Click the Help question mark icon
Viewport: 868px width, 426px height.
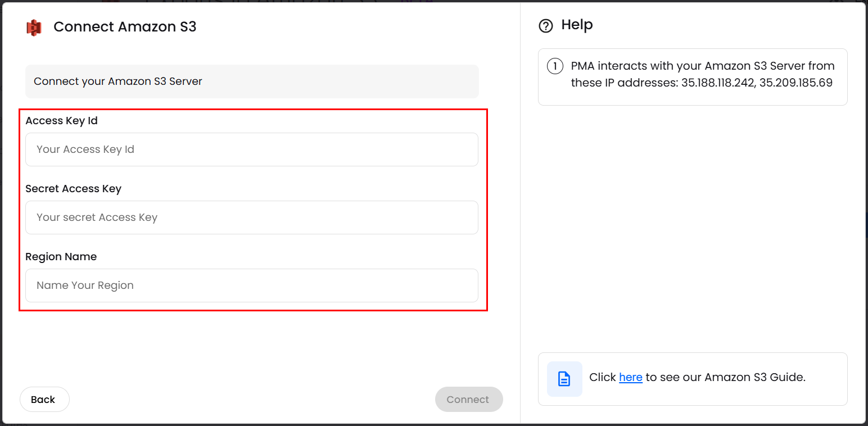(546, 26)
